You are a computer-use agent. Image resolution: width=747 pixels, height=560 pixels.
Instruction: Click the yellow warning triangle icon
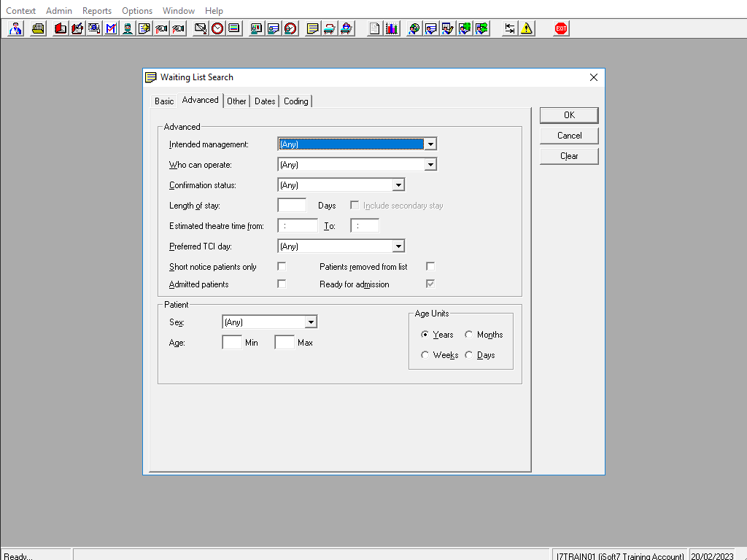(x=527, y=28)
